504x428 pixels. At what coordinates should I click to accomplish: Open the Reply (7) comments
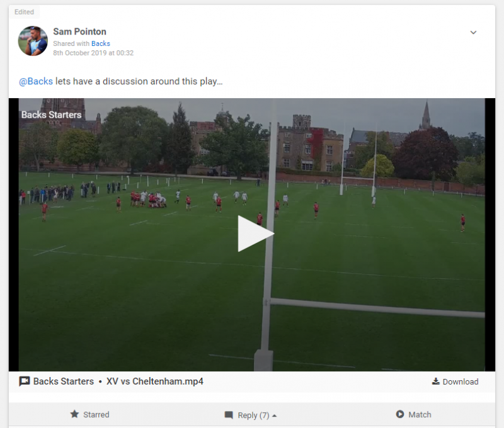coord(253,415)
